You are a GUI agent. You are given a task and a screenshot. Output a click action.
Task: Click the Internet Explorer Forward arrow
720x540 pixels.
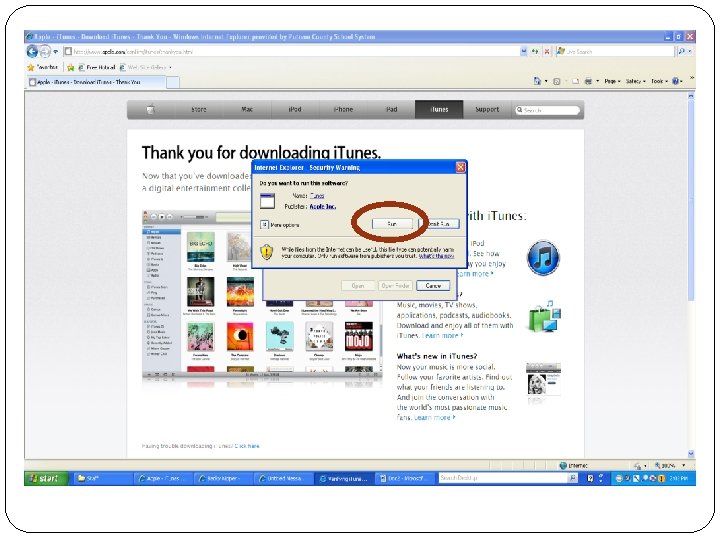[45, 52]
